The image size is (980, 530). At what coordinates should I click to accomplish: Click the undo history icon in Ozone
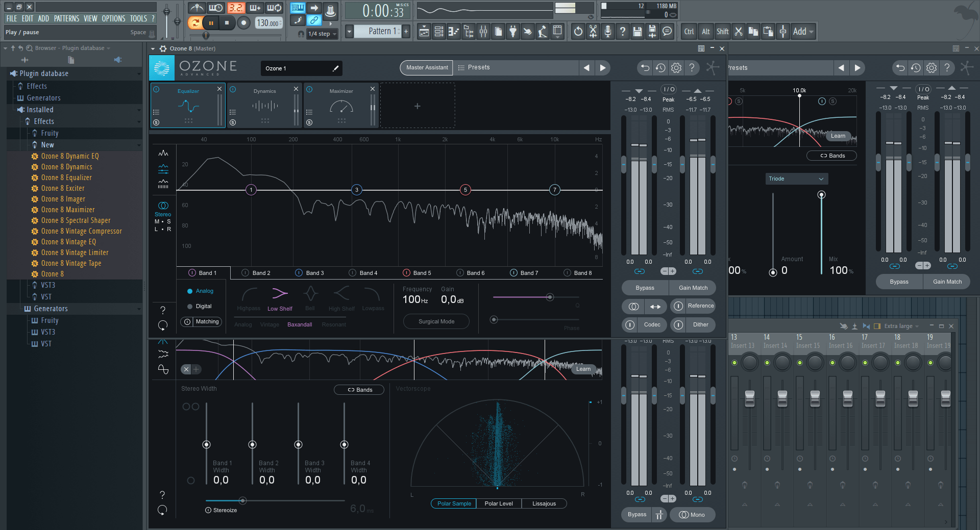click(x=660, y=68)
